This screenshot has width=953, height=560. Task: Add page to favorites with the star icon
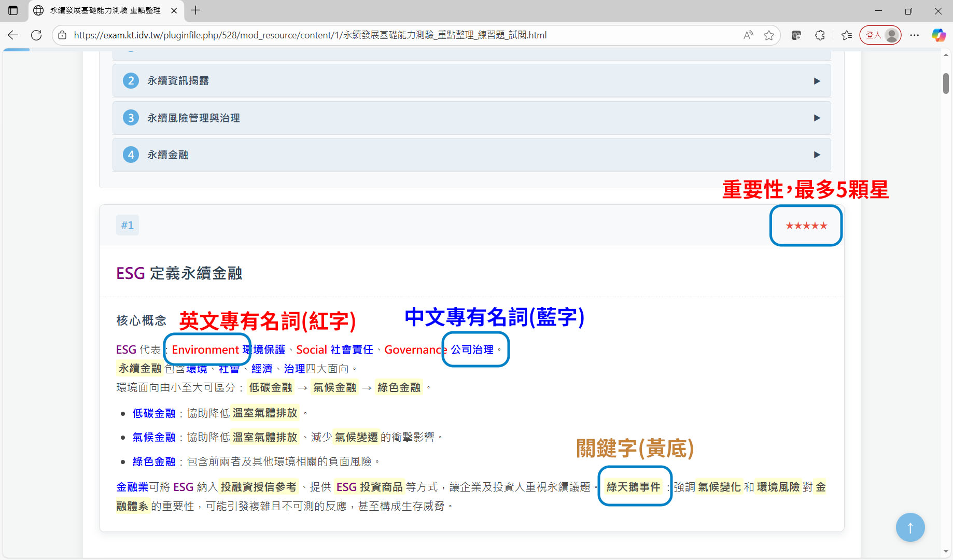769,35
